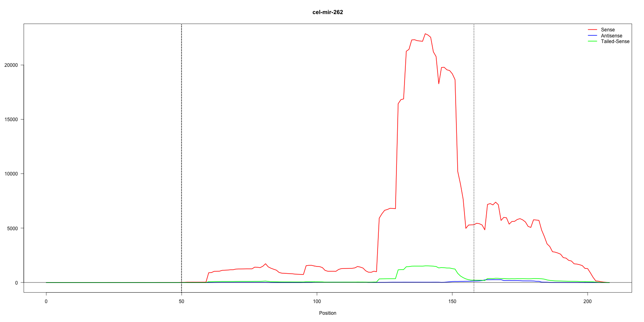Click the y-axis tick label 20000
This screenshot has height=322, width=644.
pos(11,65)
